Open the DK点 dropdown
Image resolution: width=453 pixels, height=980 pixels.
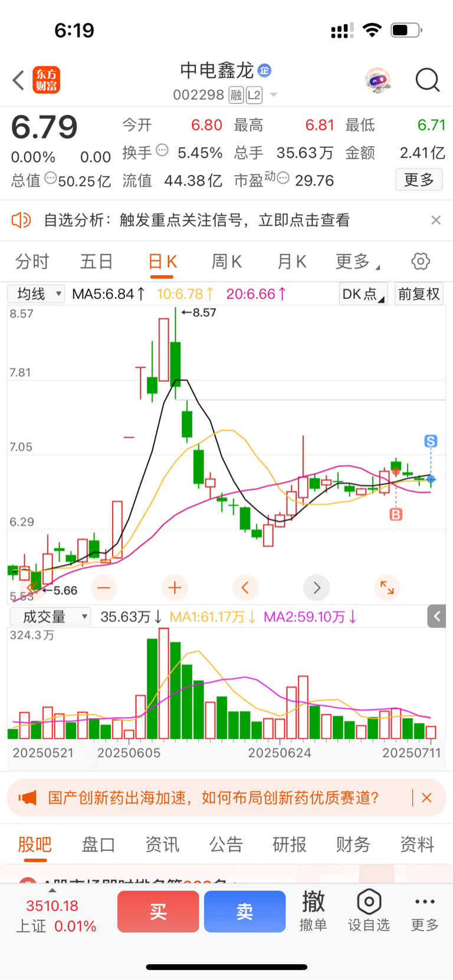[363, 294]
